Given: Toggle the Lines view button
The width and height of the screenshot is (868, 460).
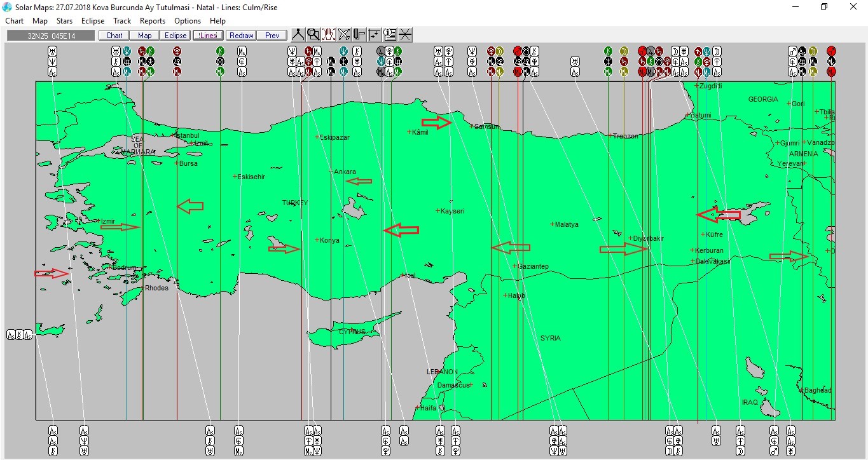Looking at the screenshot, I should tap(207, 36).
